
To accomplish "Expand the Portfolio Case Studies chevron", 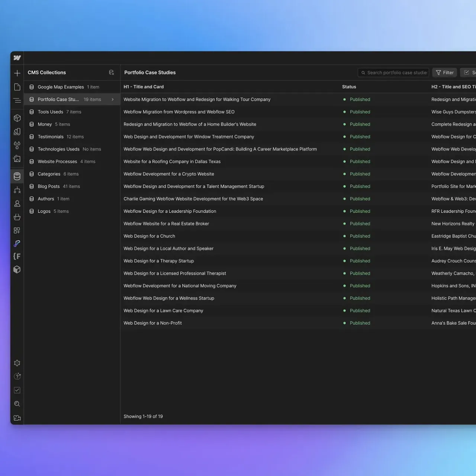I will 113,99.
